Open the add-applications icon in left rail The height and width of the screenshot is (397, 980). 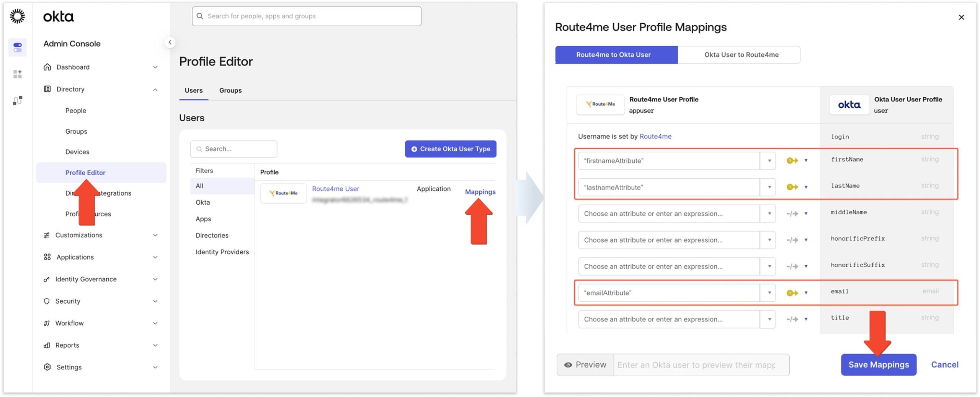[x=17, y=74]
